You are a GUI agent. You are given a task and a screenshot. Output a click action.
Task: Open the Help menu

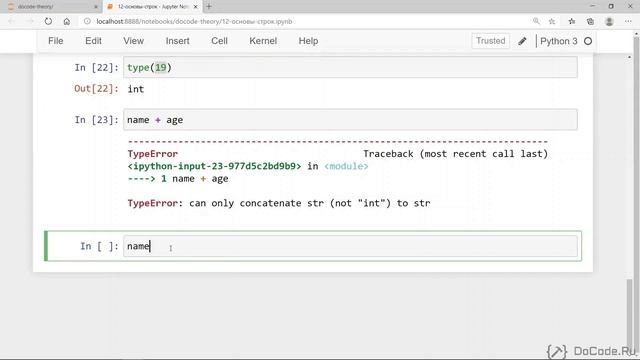pos(308,41)
